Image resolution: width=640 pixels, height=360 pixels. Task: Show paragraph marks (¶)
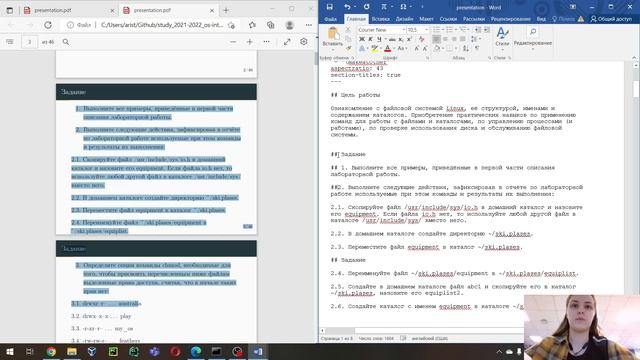477,49
